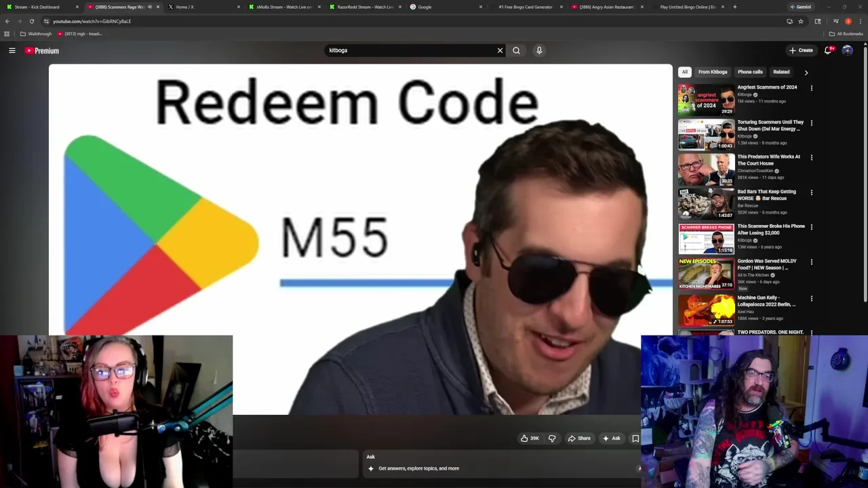Close the 'Home / X' tab

click(239, 7)
